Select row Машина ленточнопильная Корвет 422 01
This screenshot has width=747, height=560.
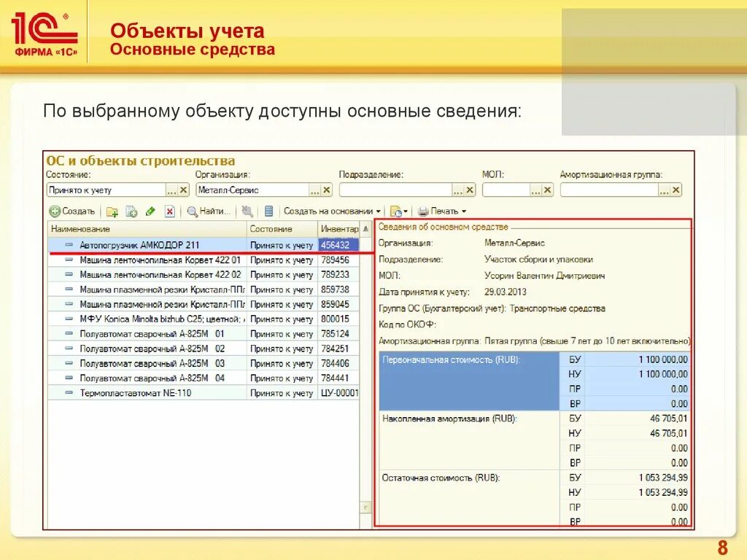[x=204, y=260]
